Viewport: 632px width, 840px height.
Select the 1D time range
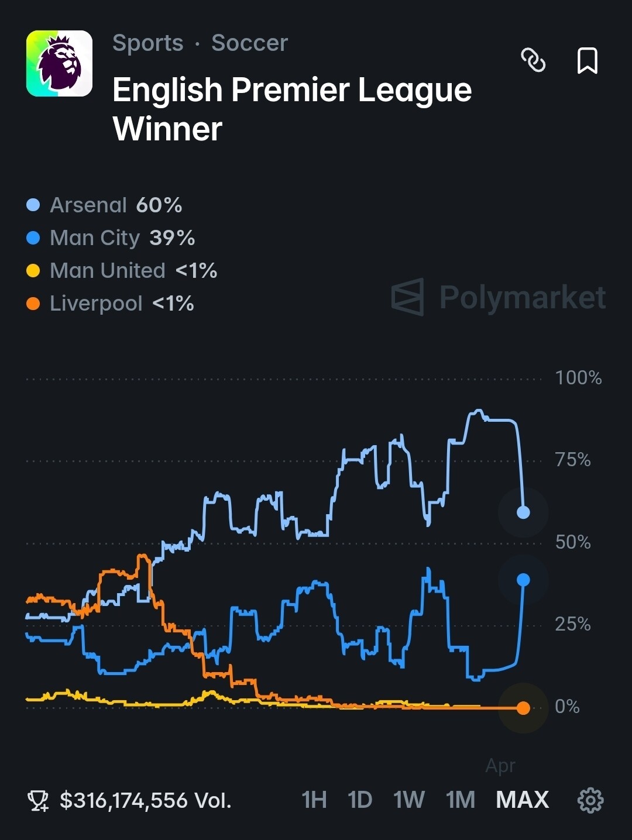[x=359, y=800]
